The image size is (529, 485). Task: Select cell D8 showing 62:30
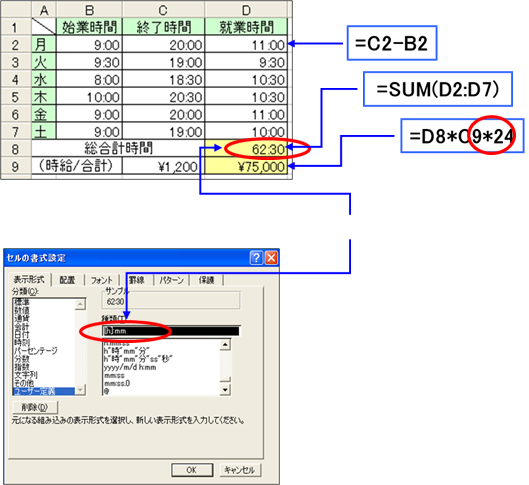click(x=246, y=149)
